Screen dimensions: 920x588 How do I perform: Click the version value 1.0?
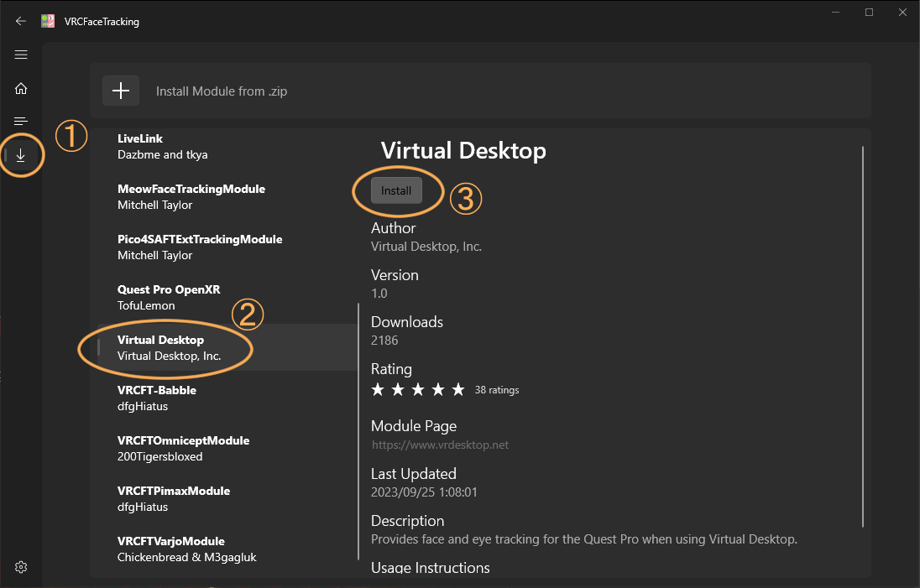tap(379, 294)
